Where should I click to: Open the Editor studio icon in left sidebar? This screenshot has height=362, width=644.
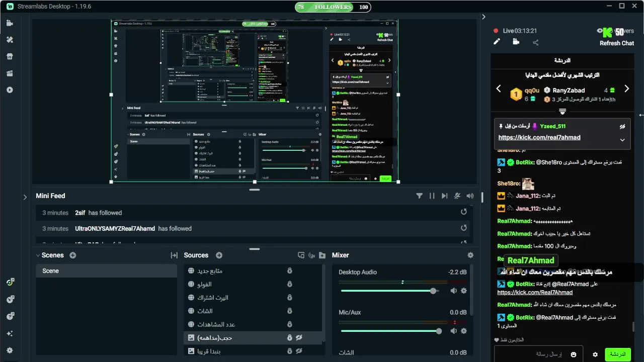(x=10, y=23)
